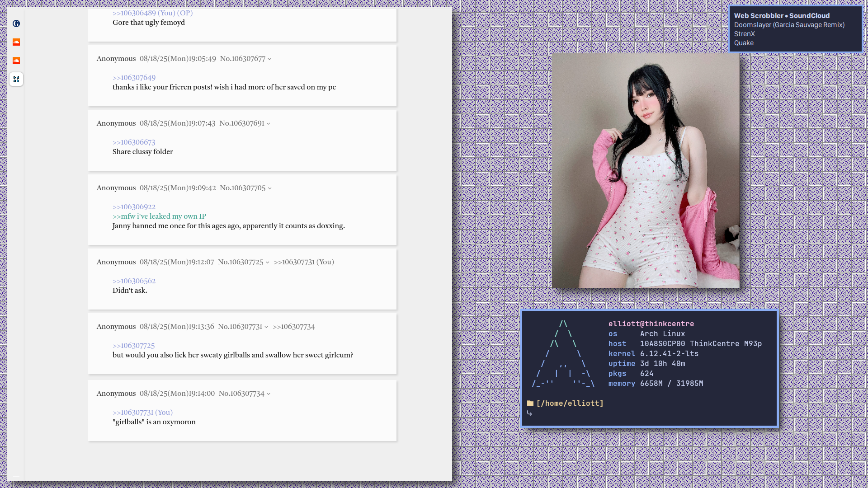Click backlink >>106307731 (You) in post header

(x=303, y=262)
